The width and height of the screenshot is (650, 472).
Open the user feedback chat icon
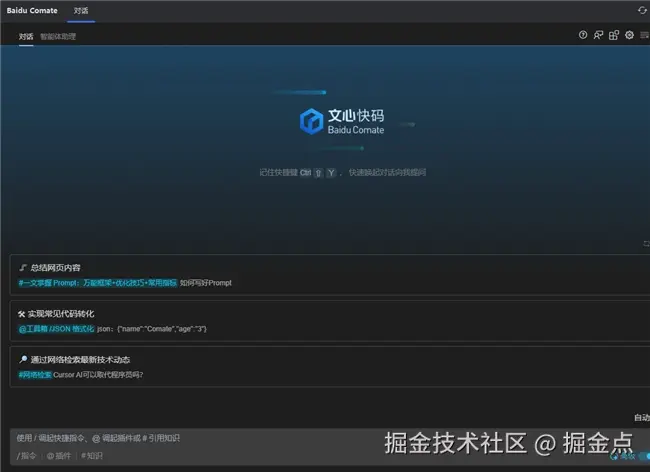[598, 35]
